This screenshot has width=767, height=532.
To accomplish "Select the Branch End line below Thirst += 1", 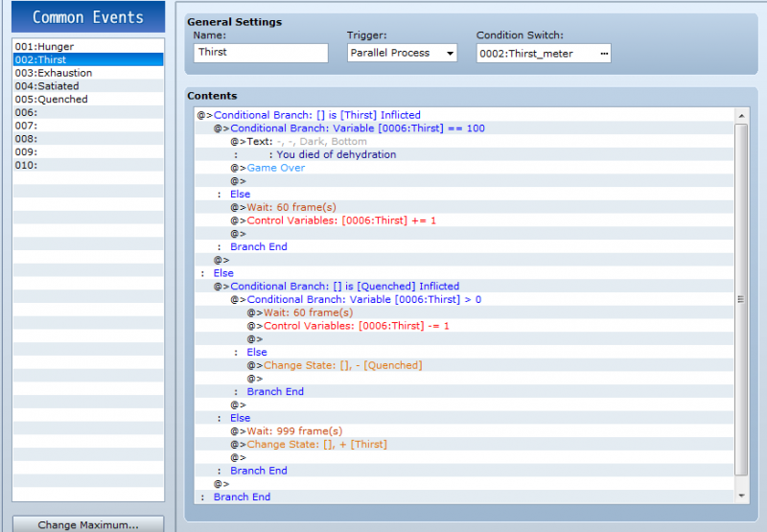I will 464,247.
